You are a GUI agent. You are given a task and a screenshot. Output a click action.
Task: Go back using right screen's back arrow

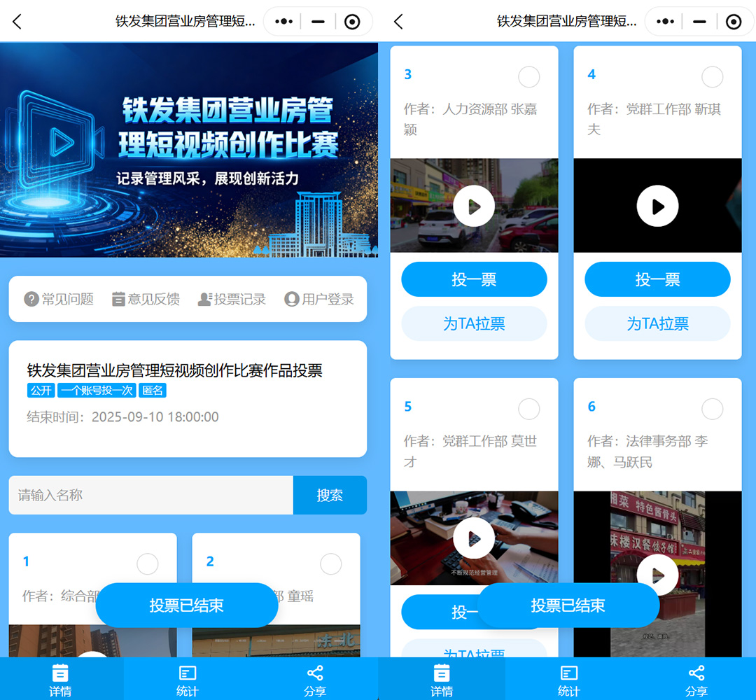398,22
